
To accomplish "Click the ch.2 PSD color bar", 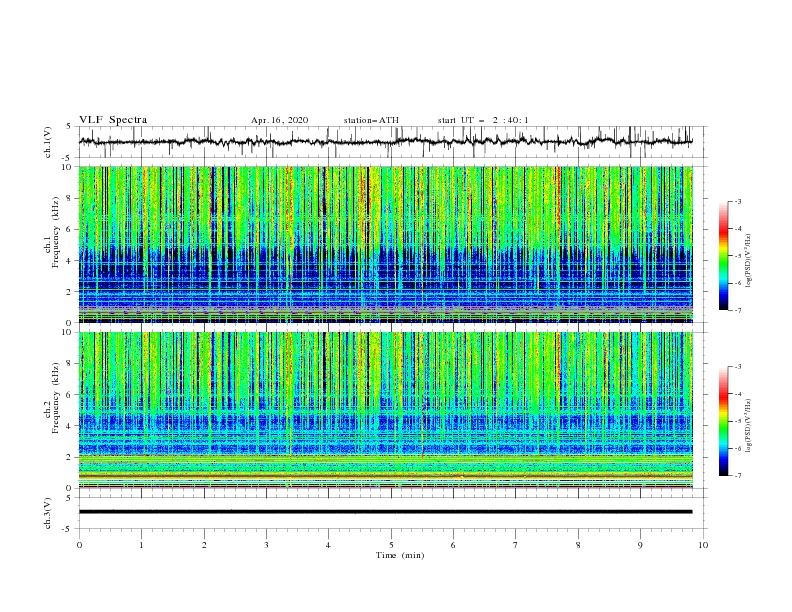I will click(x=723, y=421).
